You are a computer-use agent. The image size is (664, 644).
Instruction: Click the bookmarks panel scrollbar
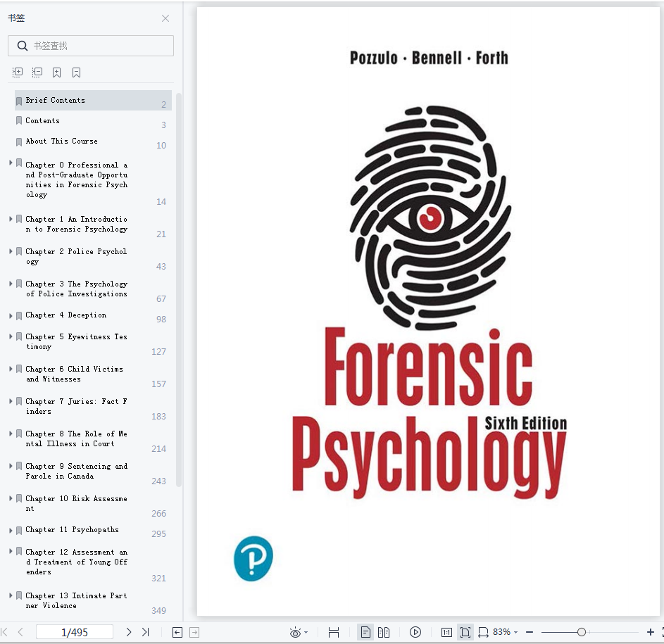click(x=179, y=289)
